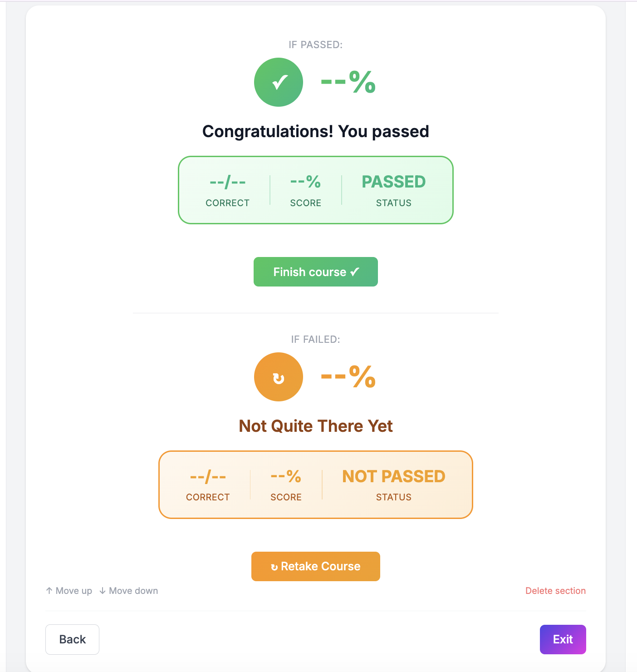Click the checkmark inside Finish course button
The image size is (637, 672).
point(355,272)
